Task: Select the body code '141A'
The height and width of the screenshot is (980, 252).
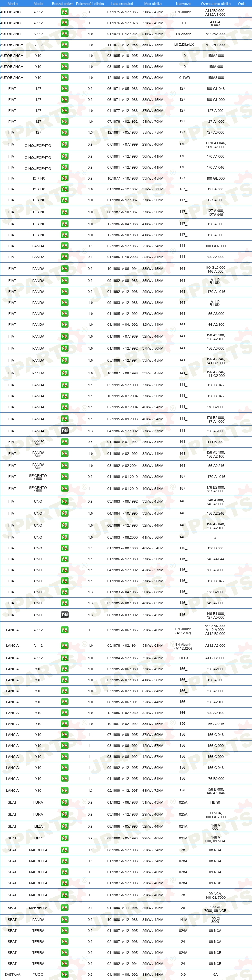Action: pos(183,920)
